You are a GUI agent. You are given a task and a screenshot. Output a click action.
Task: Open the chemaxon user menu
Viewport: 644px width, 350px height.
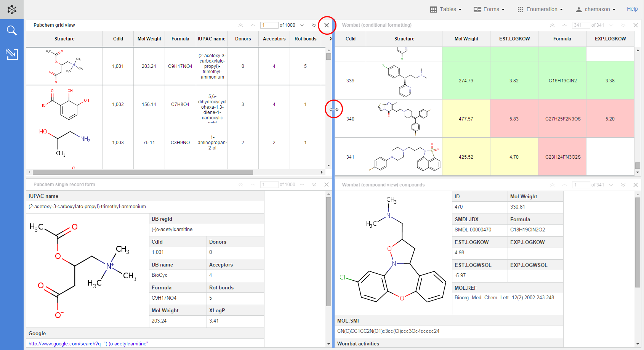(595, 9)
